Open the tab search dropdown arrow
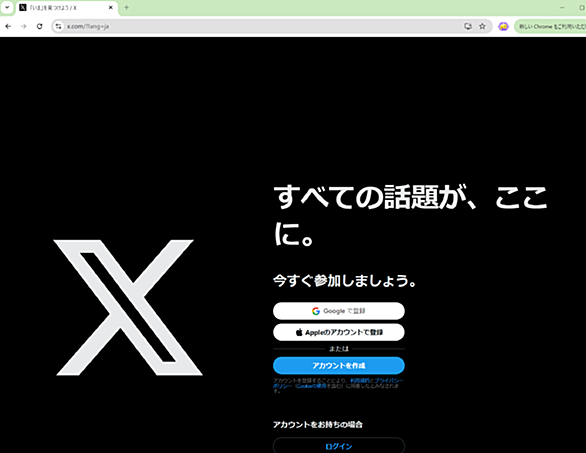Image resolution: width=586 pixels, height=453 pixels. 7,7
